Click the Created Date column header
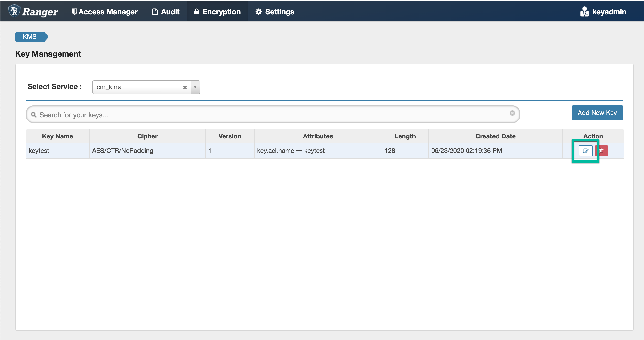The width and height of the screenshot is (644, 340). click(495, 136)
